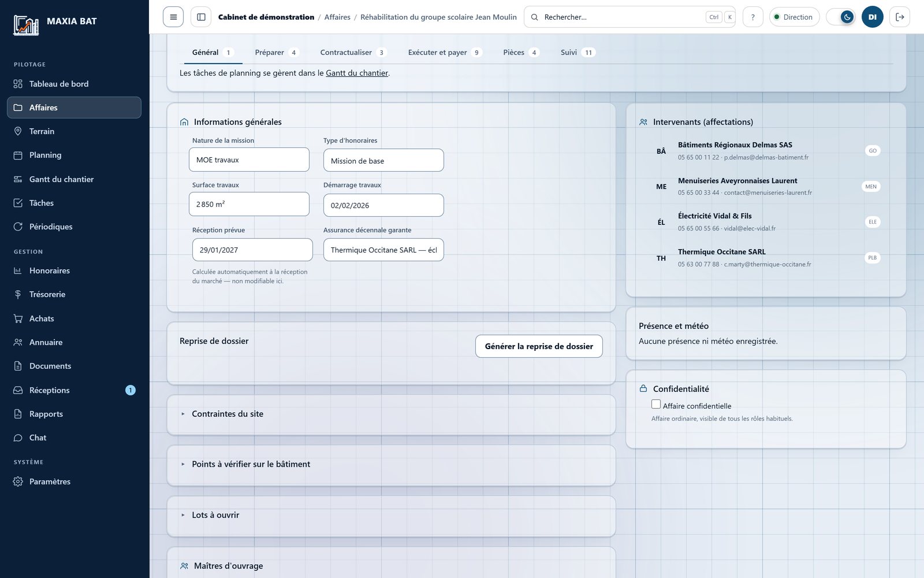Screen dimensions: 924x578
Task: Go to Terrain in sidebar
Action: pyautogui.click(x=74, y=131)
